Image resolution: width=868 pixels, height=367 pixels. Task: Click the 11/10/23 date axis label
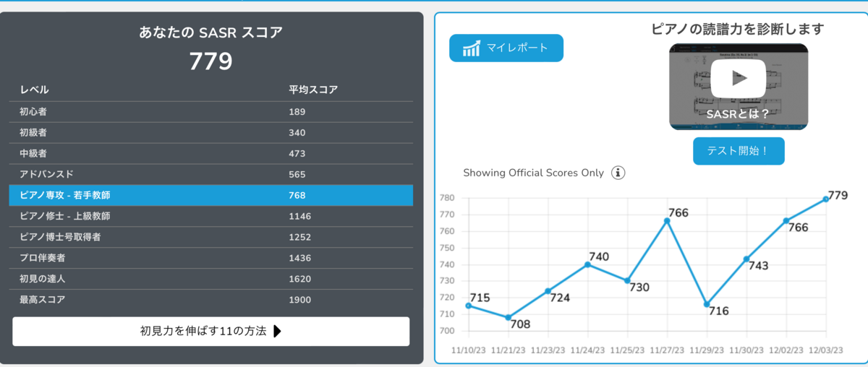pos(469,350)
